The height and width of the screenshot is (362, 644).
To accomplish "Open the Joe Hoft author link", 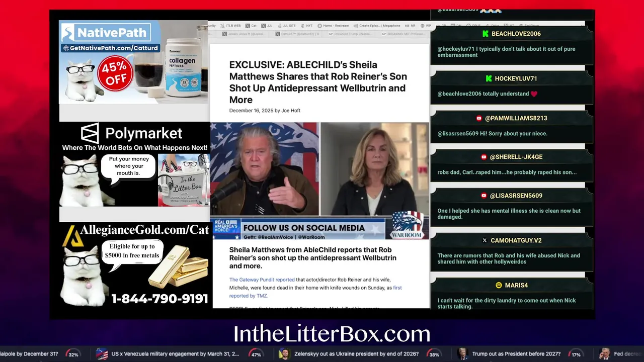I will [x=291, y=111].
